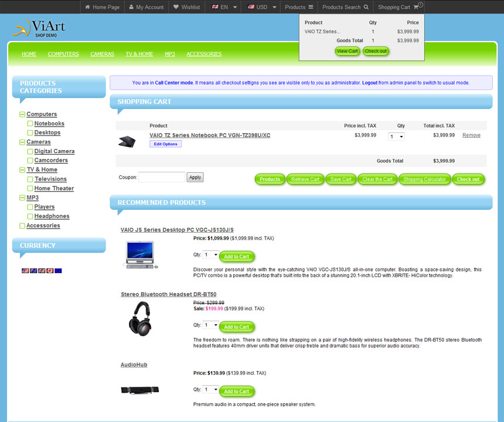504x422 pixels.
Task: Collapse the TV & Home tree node
Action: [22, 170]
